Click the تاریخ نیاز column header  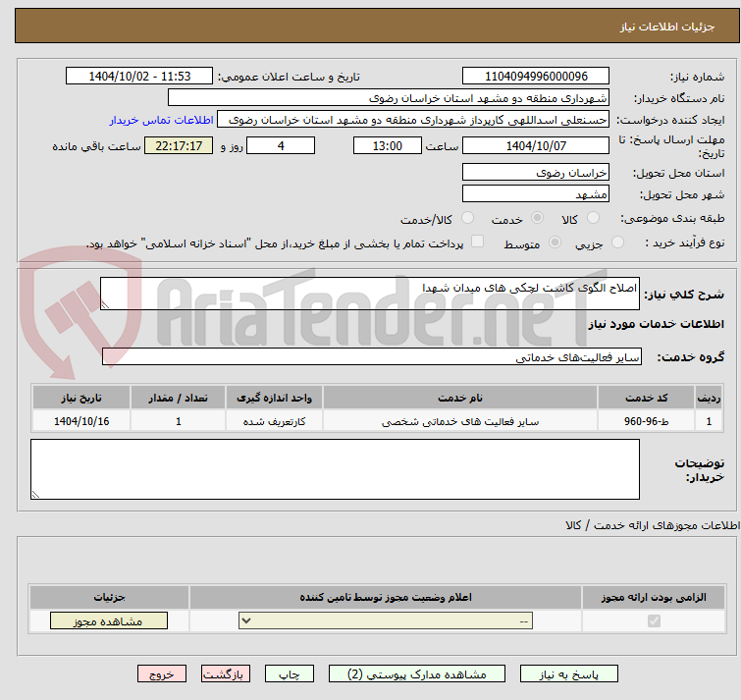click(81, 398)
